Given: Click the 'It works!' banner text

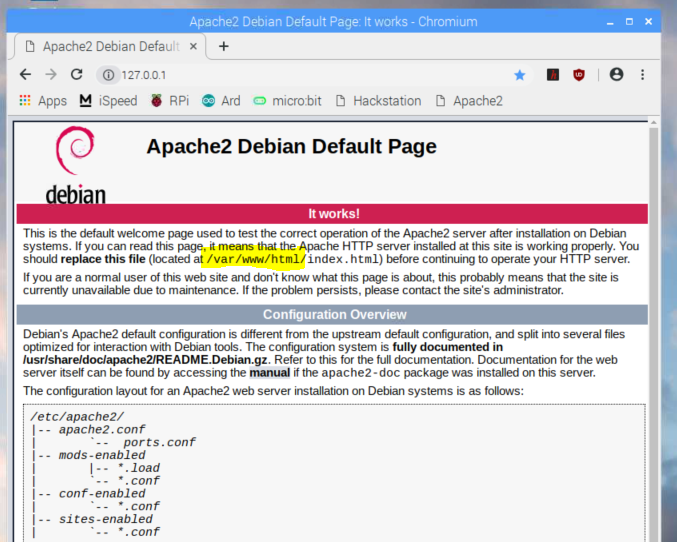Looking at the screenshot, I should (334, 214).
